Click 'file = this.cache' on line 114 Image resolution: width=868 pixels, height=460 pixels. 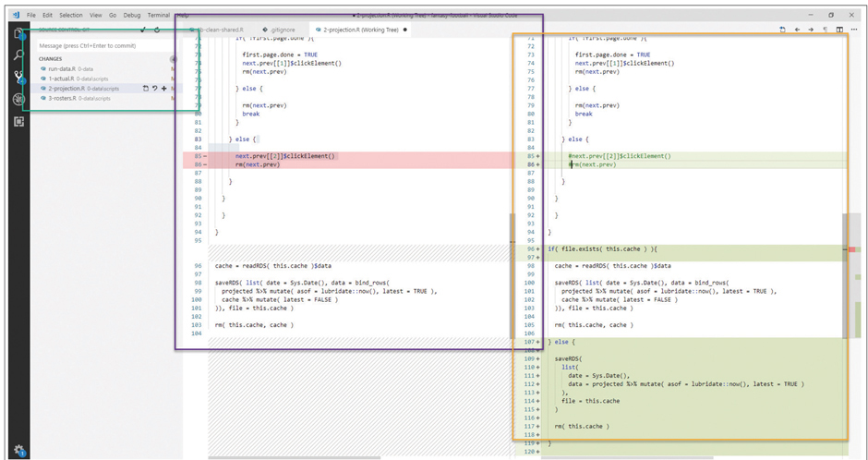pyautogui.click(x=590, y=401)
